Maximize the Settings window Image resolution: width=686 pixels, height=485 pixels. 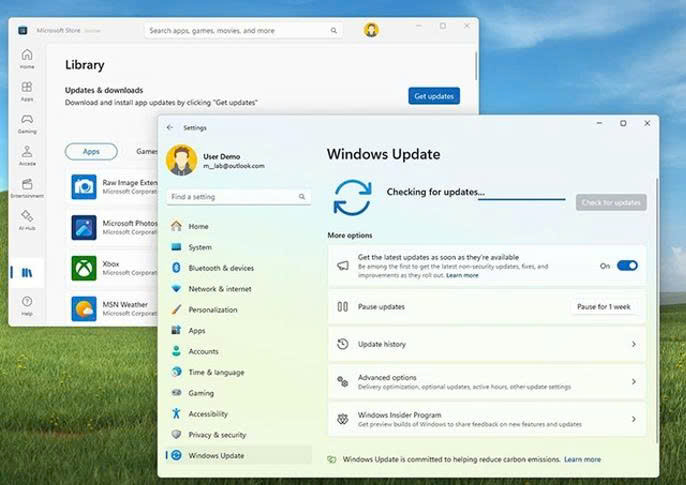coord(623,123)
